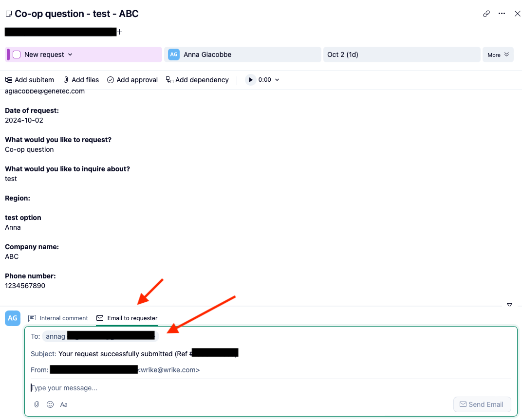The width and height of the screenshot is (522, 420).
Task: Toggle text formatting Aa icon
Action: coord(64,405)
